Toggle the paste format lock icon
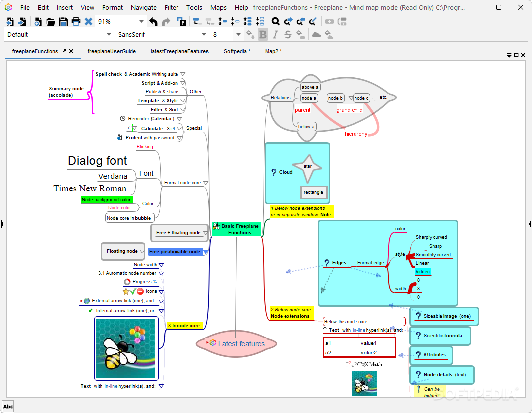Screen dimensions: 532x413 tap(182, 22)
